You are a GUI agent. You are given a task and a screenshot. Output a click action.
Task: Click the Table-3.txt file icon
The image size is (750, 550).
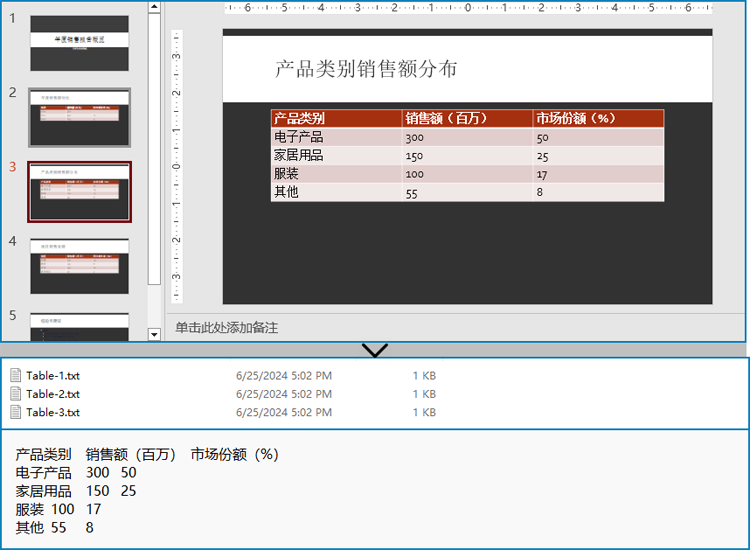(x=16, y=412)
